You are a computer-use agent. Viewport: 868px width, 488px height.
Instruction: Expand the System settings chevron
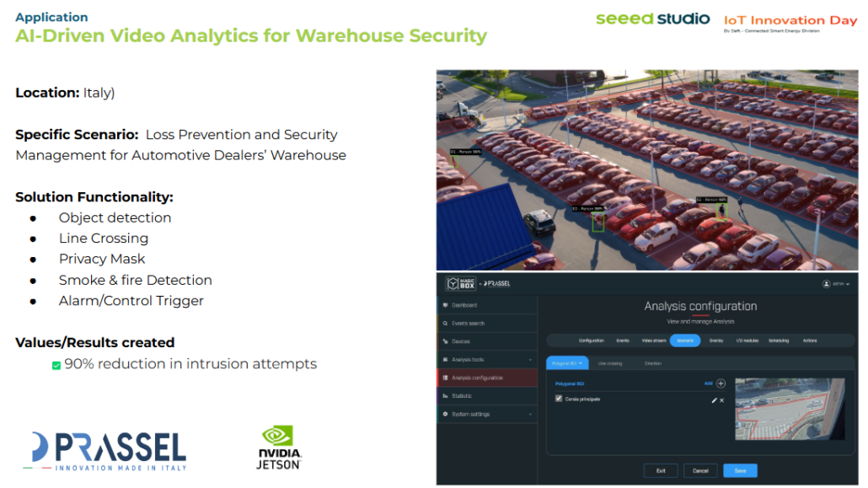point(530,415)
